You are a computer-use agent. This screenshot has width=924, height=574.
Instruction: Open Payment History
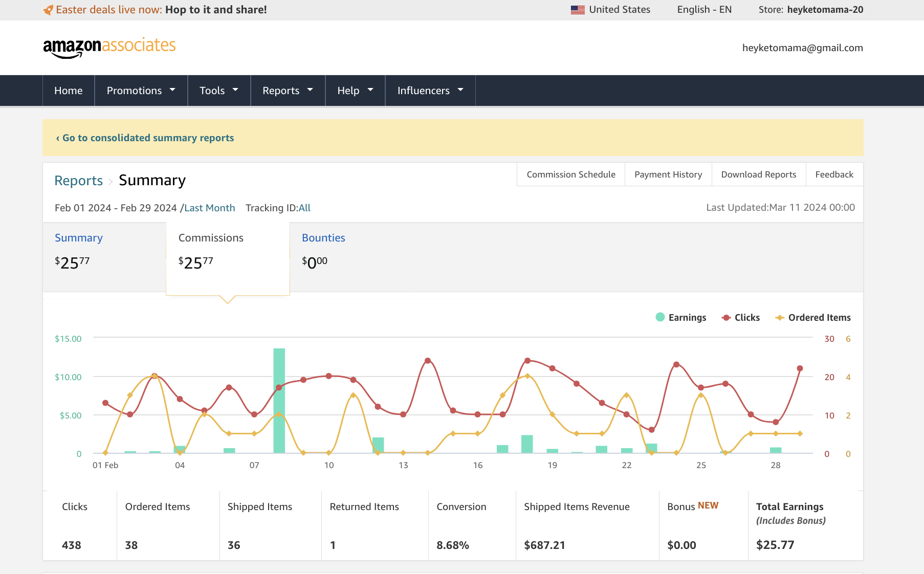pyautogui.click(x=668, y=174)
